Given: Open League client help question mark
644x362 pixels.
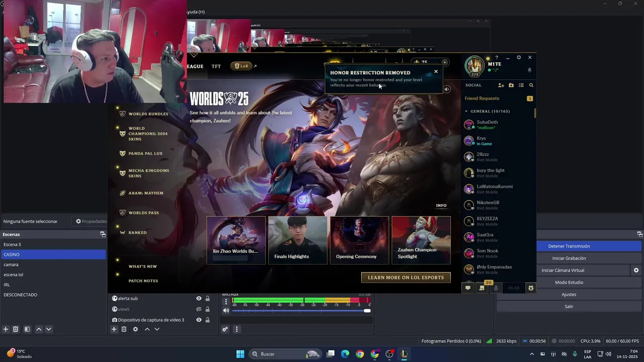Looking at the screenshot, I should coord(497,57).
